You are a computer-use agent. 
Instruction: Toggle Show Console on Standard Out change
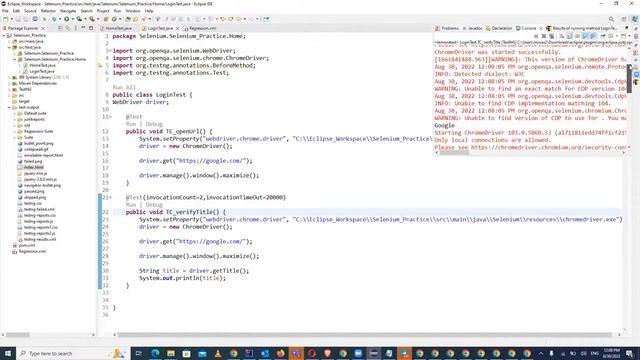point(585,36)
